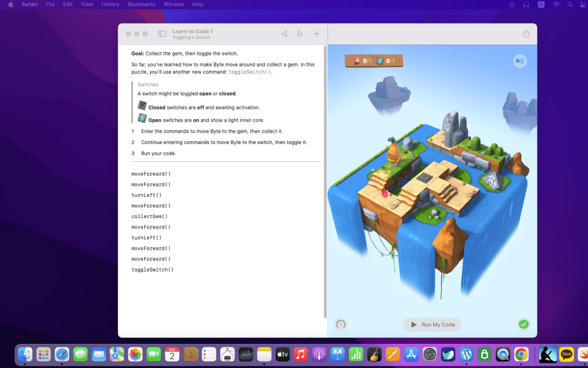The image size is (588, 368).
Task: Click the gem and switch score counter
Action: [374, 61]
